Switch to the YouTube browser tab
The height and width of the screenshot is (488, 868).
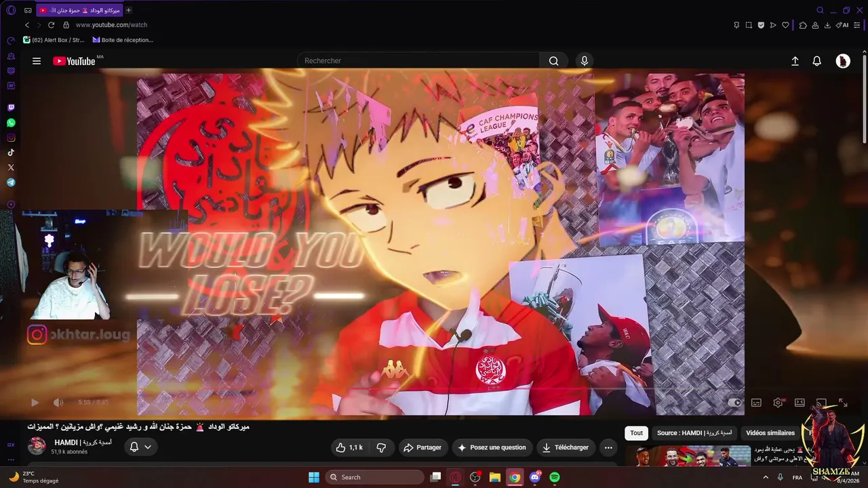click(x=79, y=10)
